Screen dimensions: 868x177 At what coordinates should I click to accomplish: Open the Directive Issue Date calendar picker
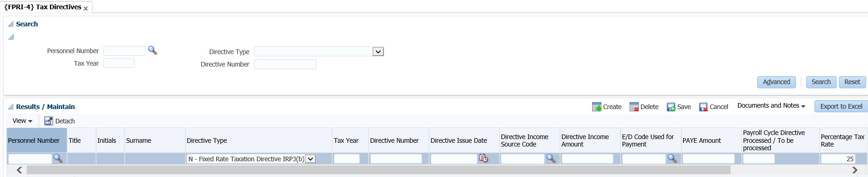tap(483, 159)
